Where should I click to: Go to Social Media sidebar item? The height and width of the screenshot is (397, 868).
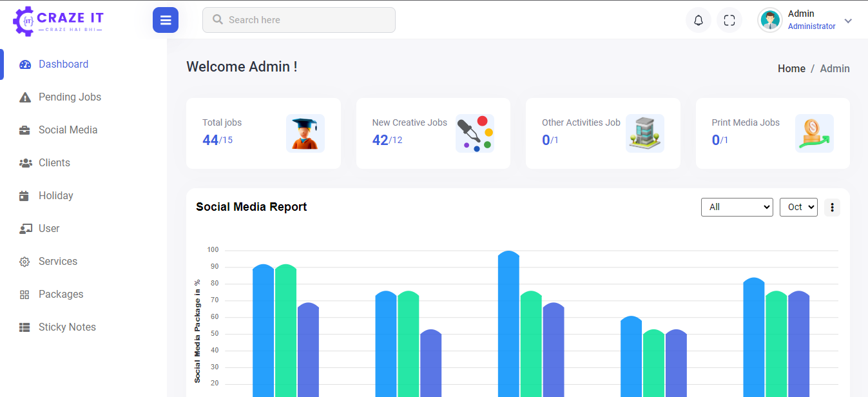point(68,130)
